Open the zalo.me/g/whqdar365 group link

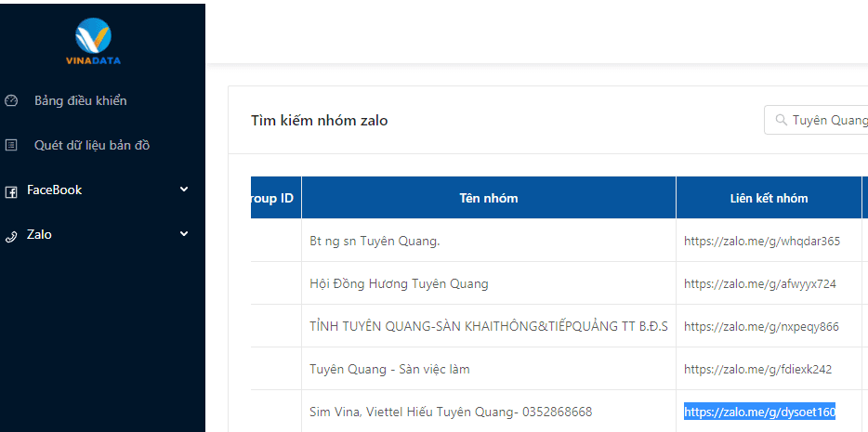tap(761, 241)
